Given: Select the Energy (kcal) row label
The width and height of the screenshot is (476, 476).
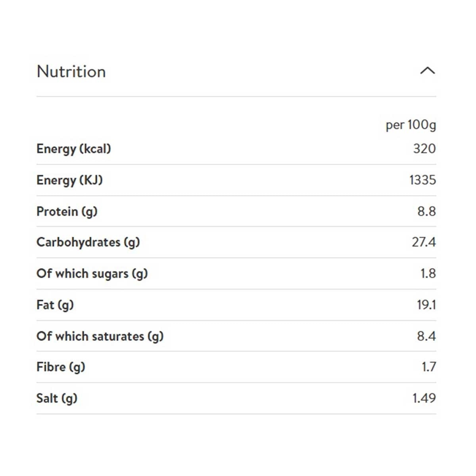Looking at the screenshot, I should 74,149.
